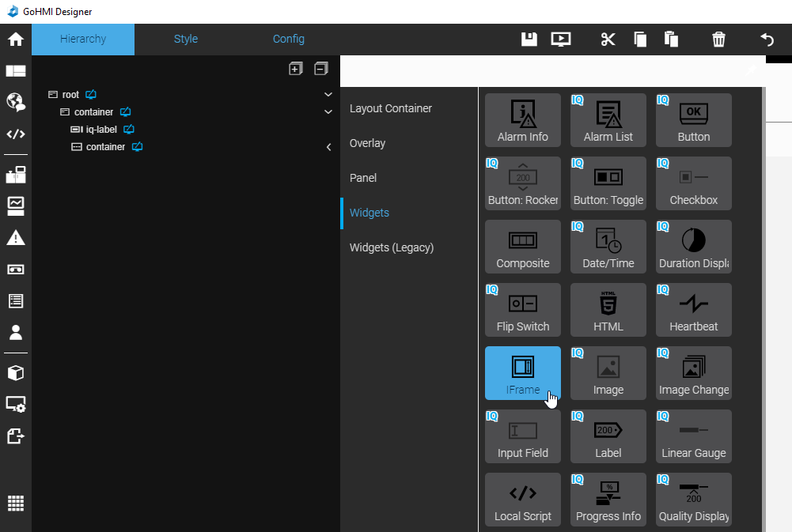Toggle the screen visibility icon beside root
The height and width of the screenshot is (532, 792).
click(91, 95)
